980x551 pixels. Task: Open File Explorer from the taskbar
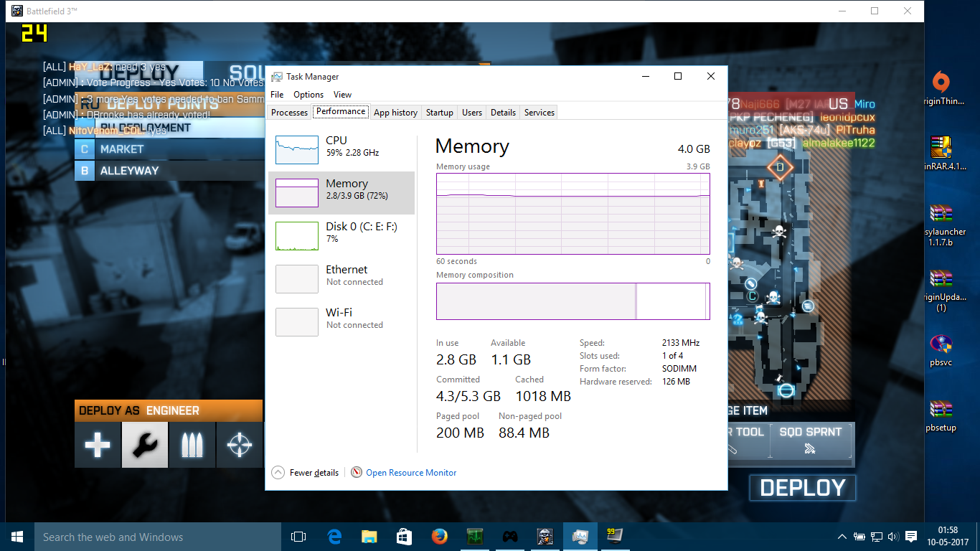pos(369,537)
